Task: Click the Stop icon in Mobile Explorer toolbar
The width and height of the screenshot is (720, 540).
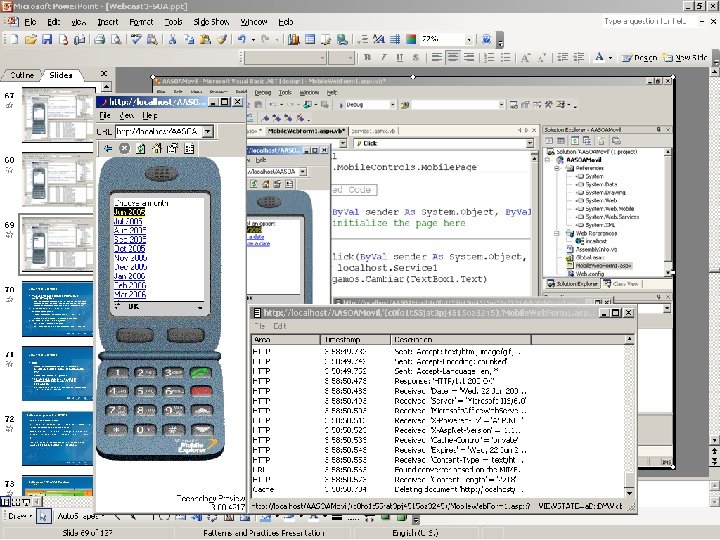Action: click(x=124, y=148)
